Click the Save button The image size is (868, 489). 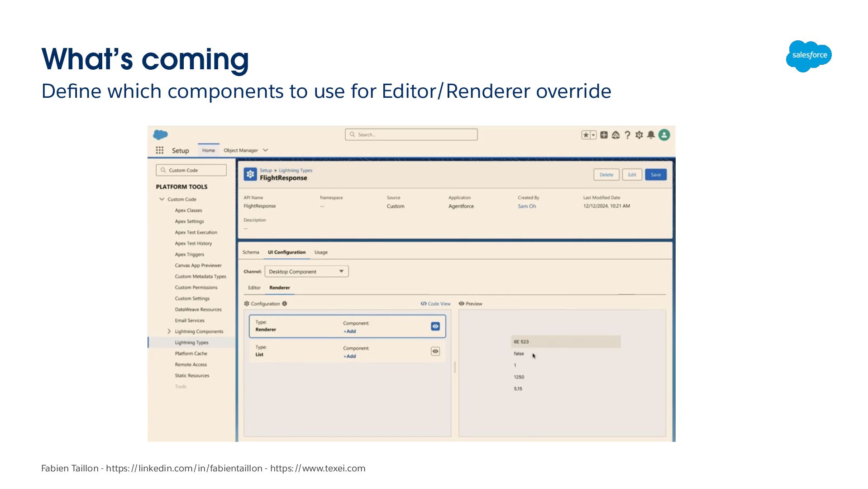(x=656, y=175)
